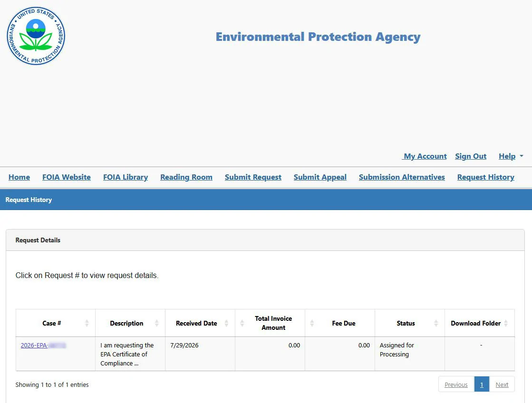Click the 'Click on Request #' instruction text
Screen dimensions: 532x403
[x=87, y=276]
